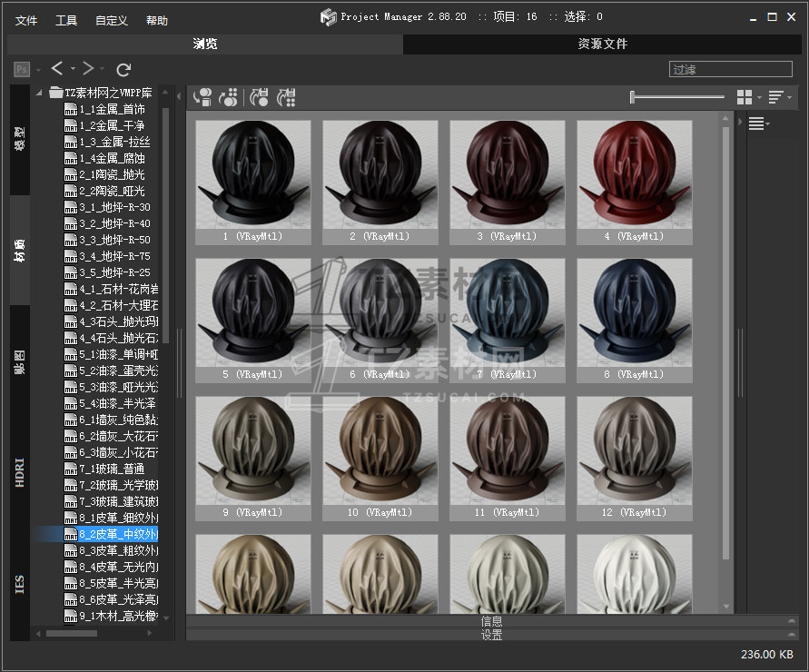Switch to the 资源文件 tab
Image resolution: width=809 pixels, height=672 pixels.
[602, 44]
